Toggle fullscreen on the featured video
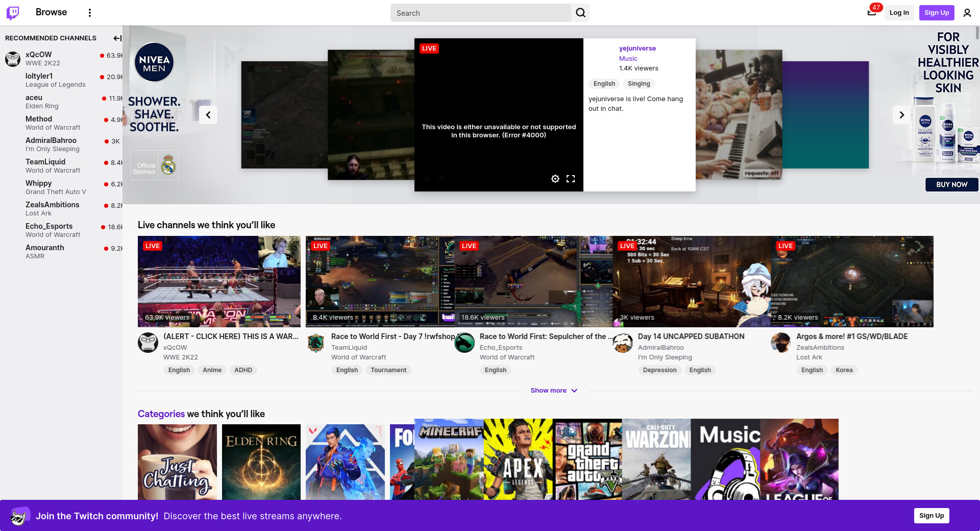The image size is (980, 531). 571,179
